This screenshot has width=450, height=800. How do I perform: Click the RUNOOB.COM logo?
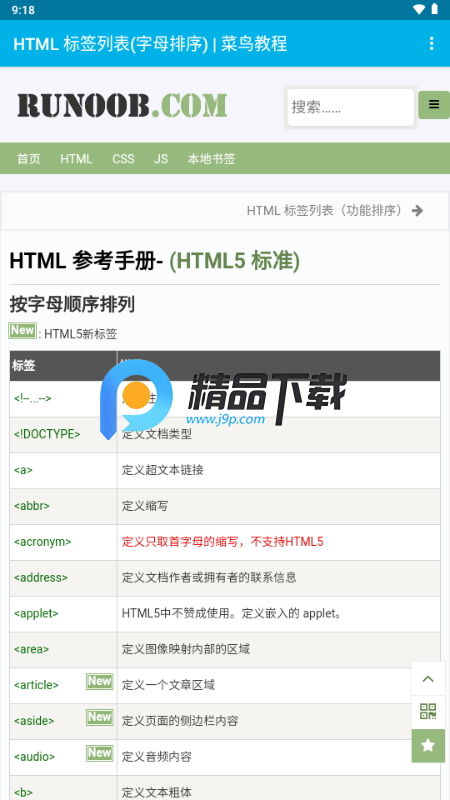[x=122, y=105]
